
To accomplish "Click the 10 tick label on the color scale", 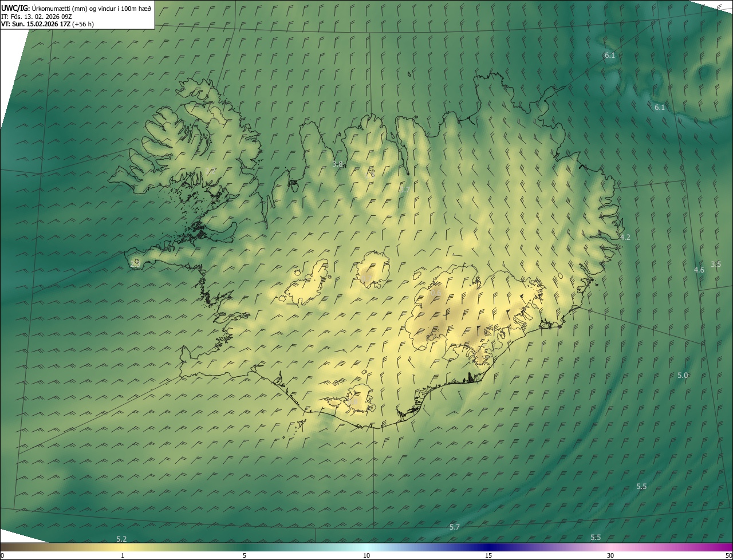I will point(366,555).
